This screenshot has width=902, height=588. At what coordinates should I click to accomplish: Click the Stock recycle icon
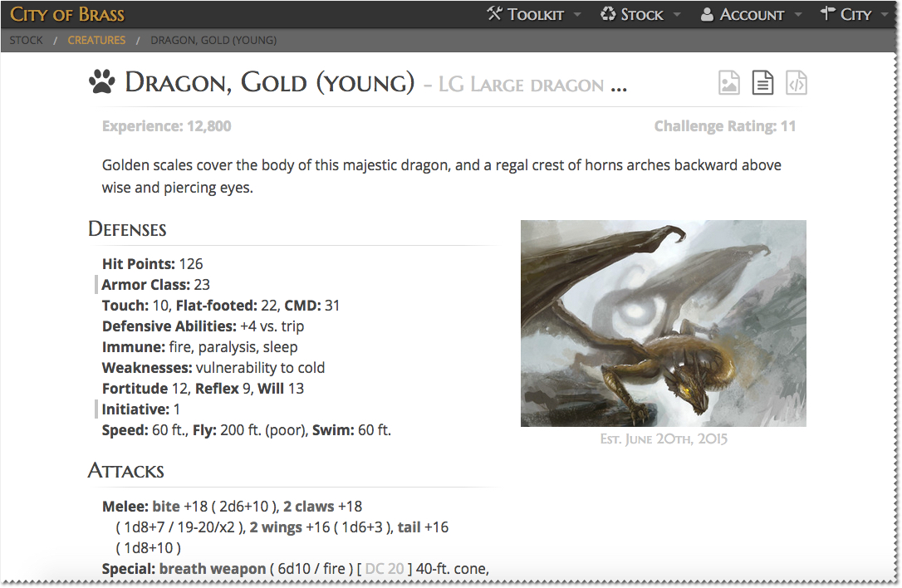tap(609, 14)
